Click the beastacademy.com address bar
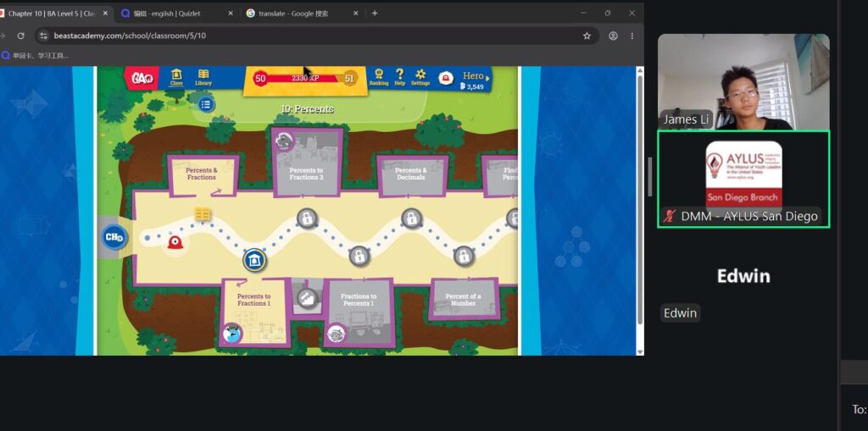The image size is (868, 431). (317, 36)
